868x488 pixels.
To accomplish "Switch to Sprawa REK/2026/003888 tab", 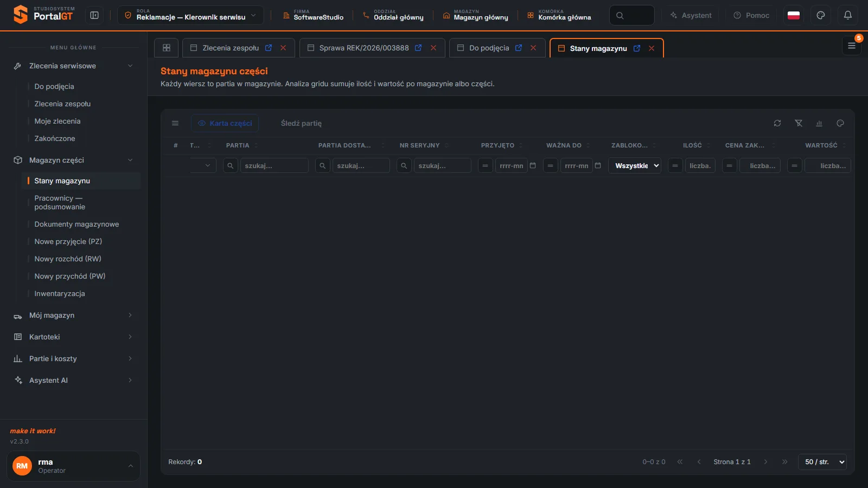I will coord(364,48).
